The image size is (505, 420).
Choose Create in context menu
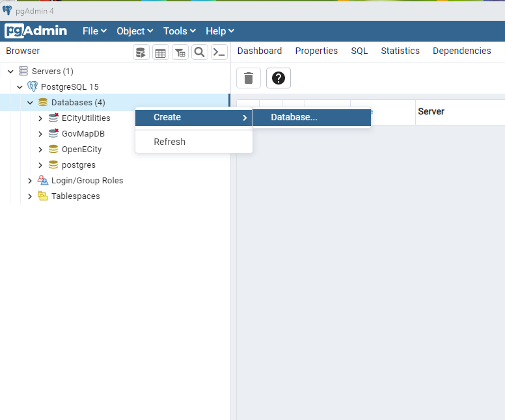(x=193, y=118)
